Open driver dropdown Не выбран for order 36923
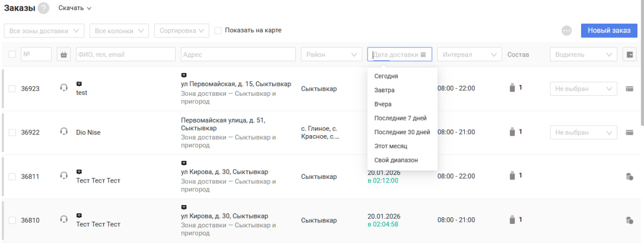Image resolution: width=644 pixels, height=244 pixels. tap(583, 89)
